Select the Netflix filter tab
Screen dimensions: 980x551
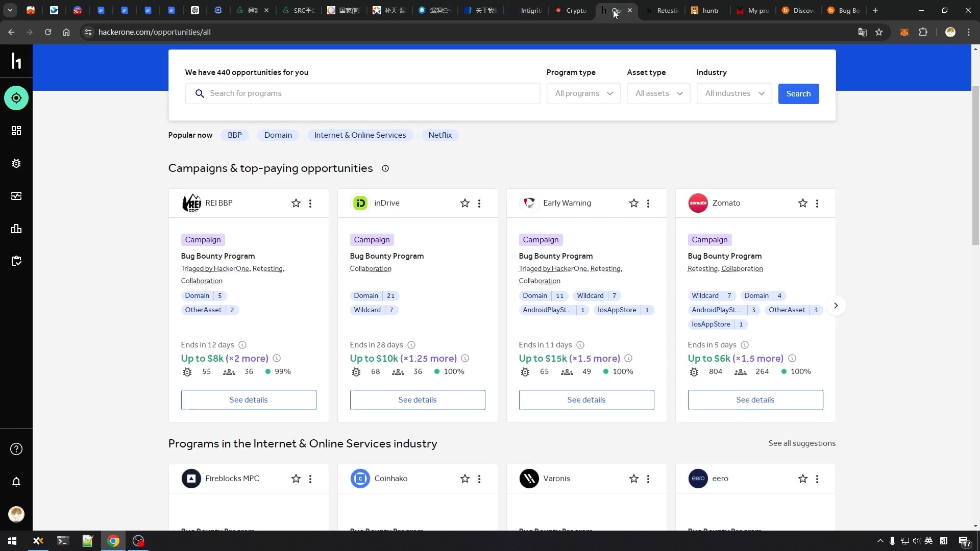coord(440,135)
